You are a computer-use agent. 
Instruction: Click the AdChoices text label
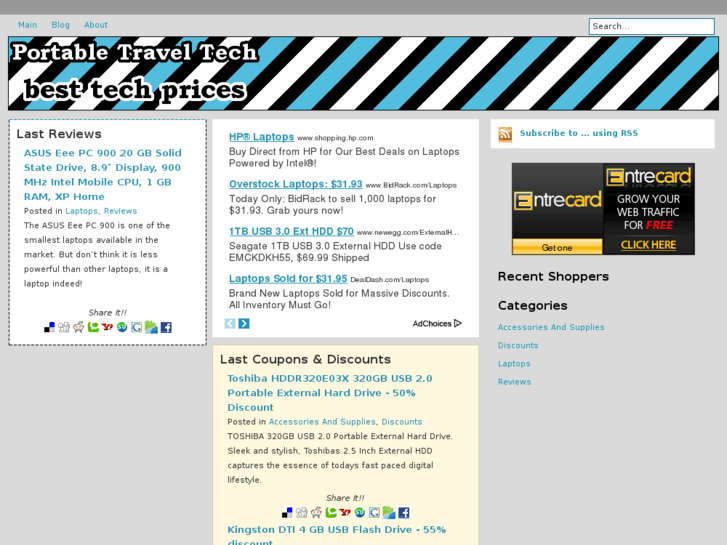click(x=432, y=324)
